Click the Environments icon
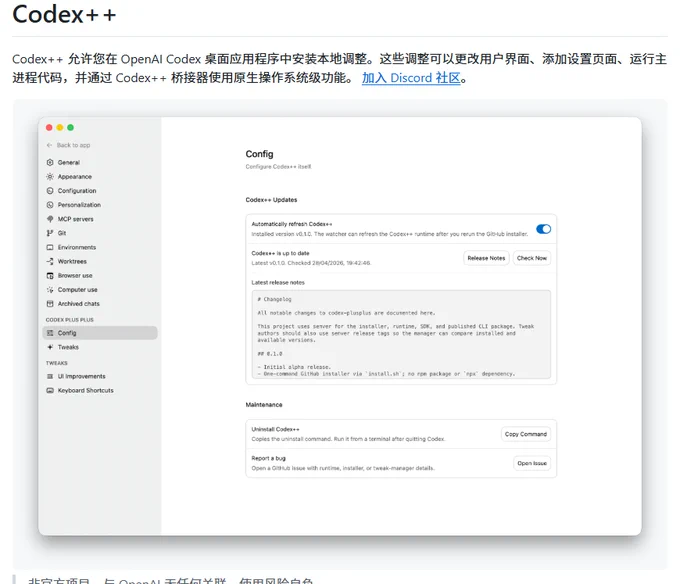680x584 pixels. [50, 247]
